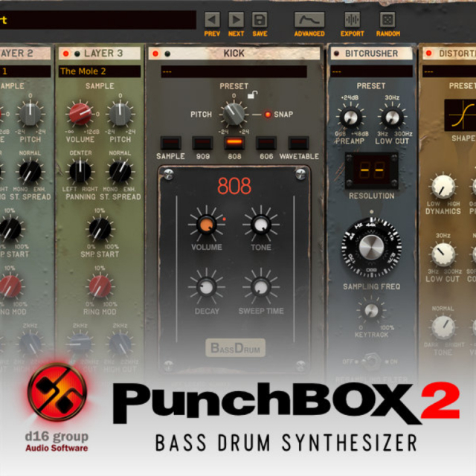This screenshot has height=476, width=476.
Task: Click the Layer 3 SMP. START knob
Action: coord(100,229)
